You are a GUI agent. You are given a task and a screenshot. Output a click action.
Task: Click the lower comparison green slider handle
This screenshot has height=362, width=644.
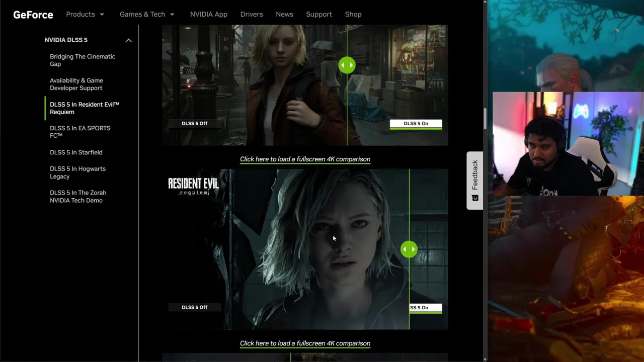409,249
